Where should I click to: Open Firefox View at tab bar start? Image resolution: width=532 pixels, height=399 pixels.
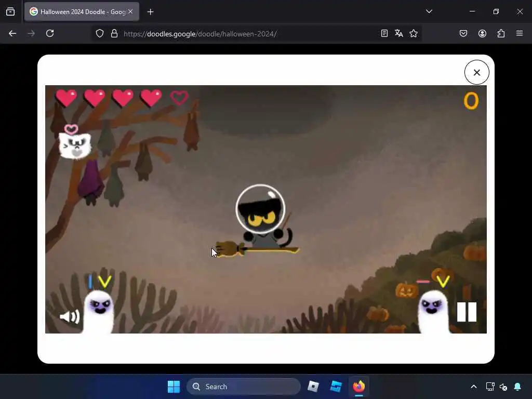click(x=10, y=11)
